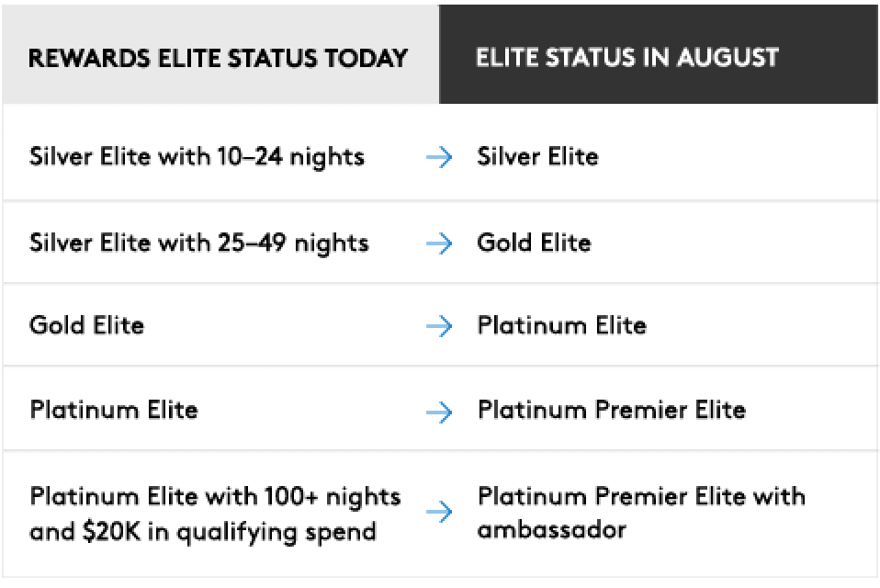
Task: Click the arrow next to Silver Elite 10–24 nights
Action: (439, 157)
